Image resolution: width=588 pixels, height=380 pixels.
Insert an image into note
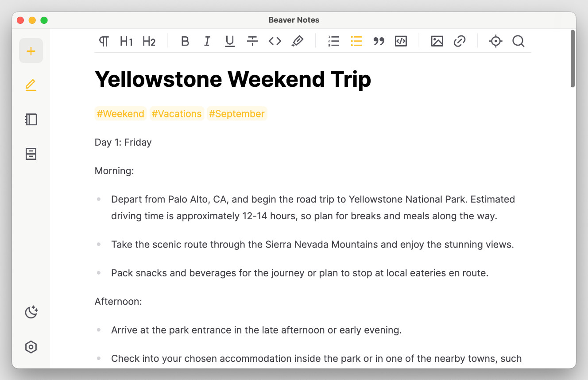click(437, 42)
